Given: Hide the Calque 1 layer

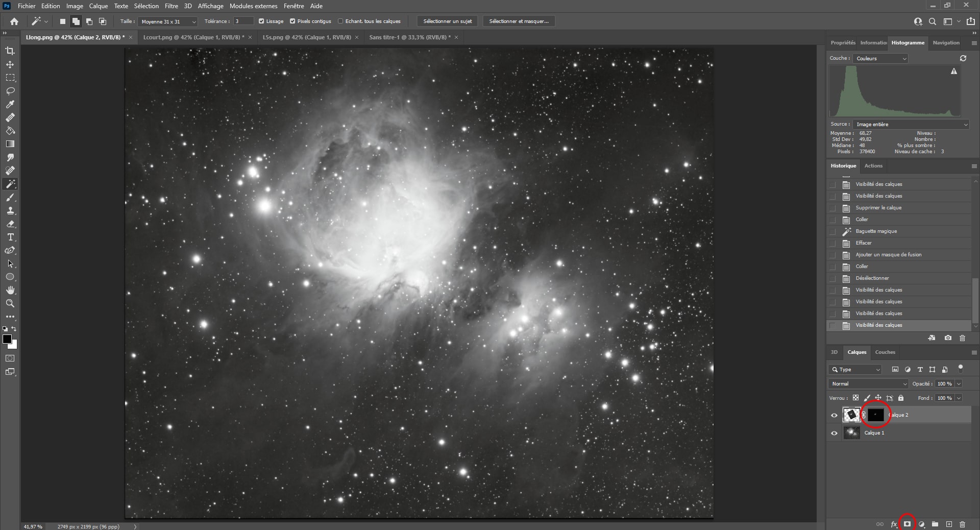Looking at the screenshot, I should click(834, 433).
